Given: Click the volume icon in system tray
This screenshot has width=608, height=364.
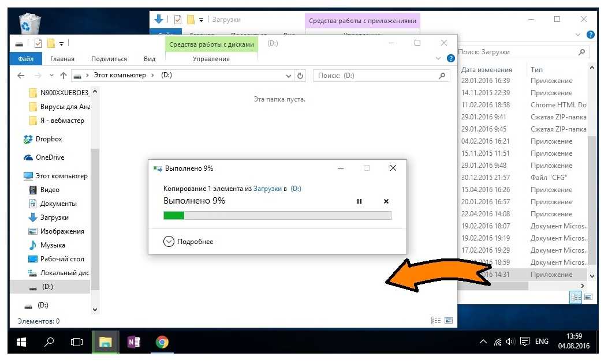Looking at the screenshot, I should click(510, 342).
